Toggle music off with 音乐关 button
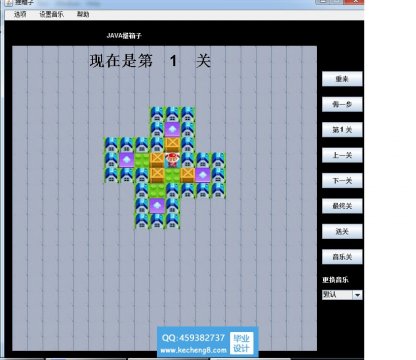Viewport: 416px width, 360px height. 342,257
